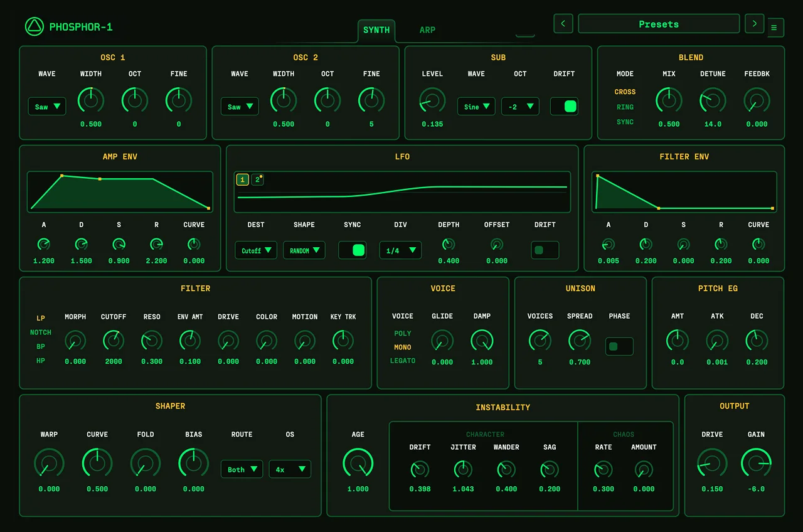Select LFO 2 tab
Image resolution: width=803 pixels, height=532 pixels.
tap(257, 180)
